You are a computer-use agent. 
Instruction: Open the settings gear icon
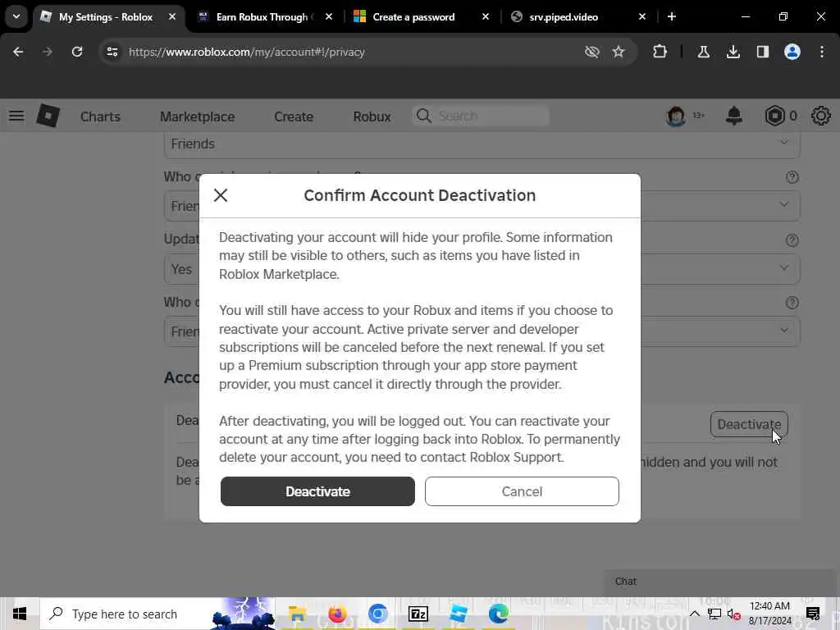tap(820, 116)
